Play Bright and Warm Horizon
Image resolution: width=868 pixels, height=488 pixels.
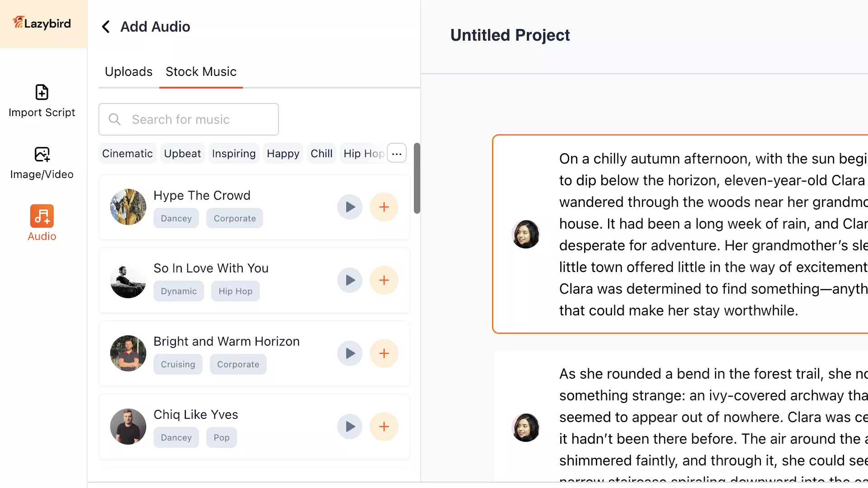349,353
